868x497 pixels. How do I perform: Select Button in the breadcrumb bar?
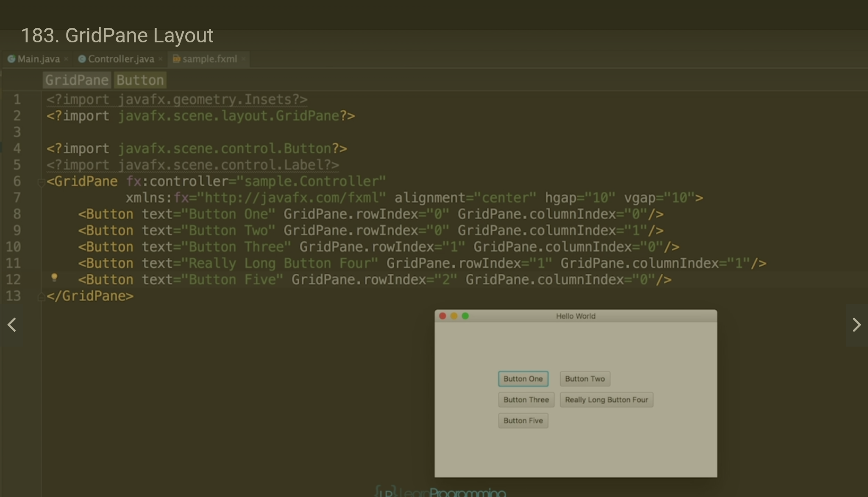140,80
